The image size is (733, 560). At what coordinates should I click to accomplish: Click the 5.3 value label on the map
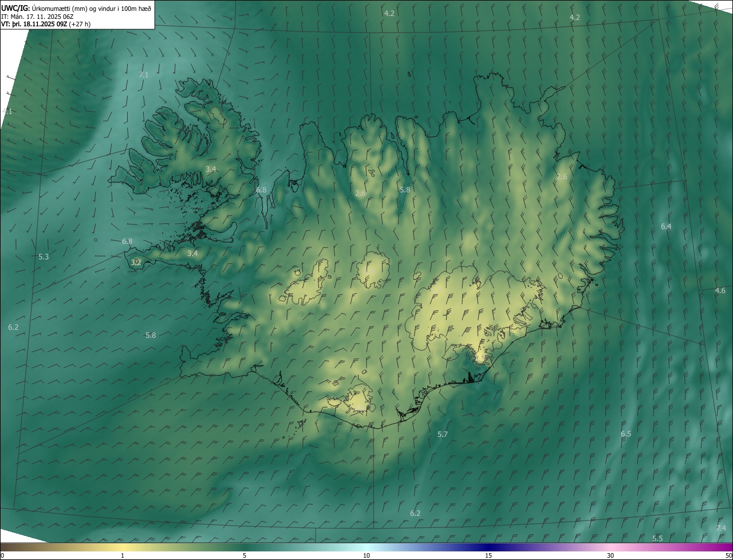click(44, 257)
